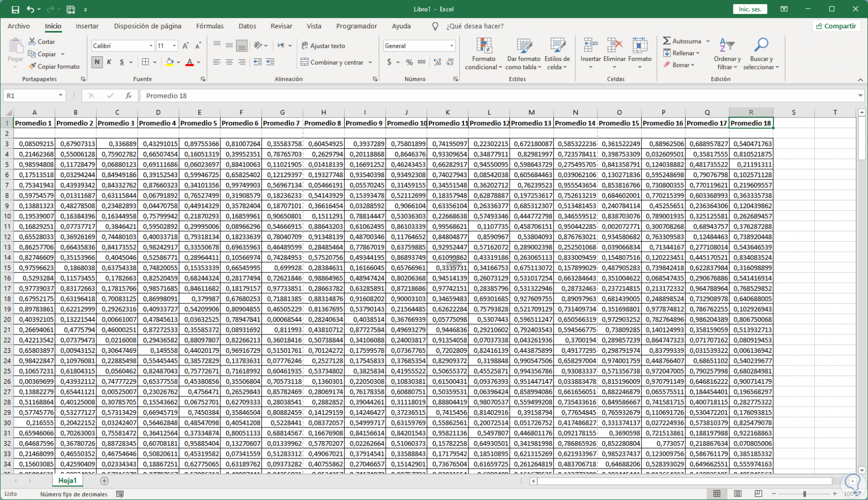Image resolution: width=868 pixels, height=500 pixels.
Task: Open the Archivo menu
Action: 19,26
